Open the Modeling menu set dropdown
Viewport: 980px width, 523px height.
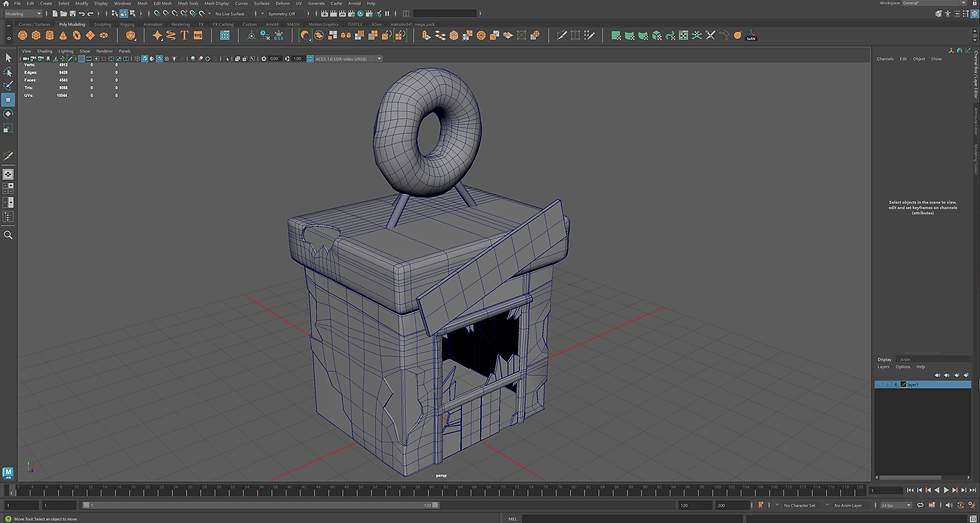pyautogui.click(x=23, y=14)
